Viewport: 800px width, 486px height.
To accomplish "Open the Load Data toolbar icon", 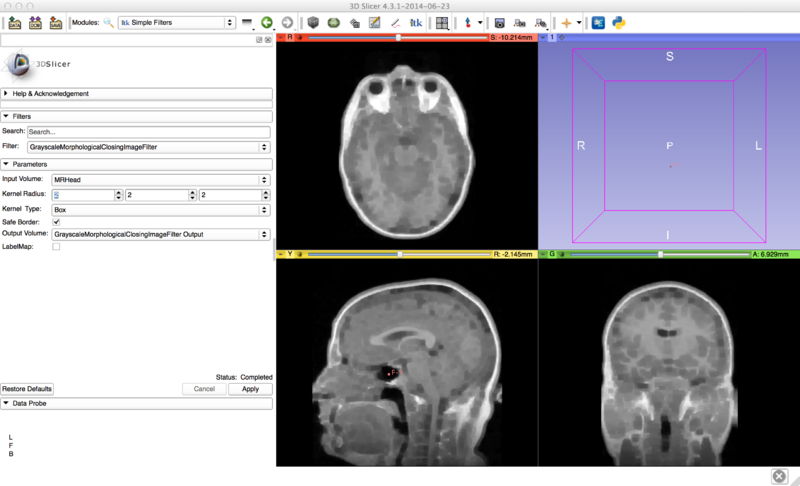I will tap(15, 23).
